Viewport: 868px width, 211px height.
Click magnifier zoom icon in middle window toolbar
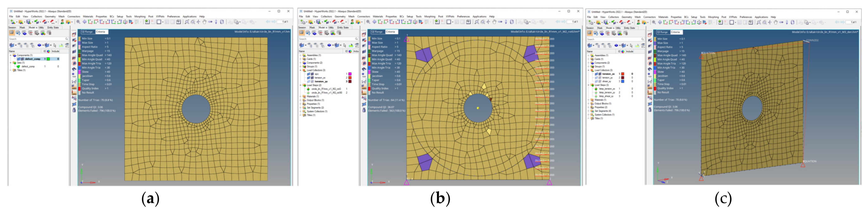[x=368, y=22]
